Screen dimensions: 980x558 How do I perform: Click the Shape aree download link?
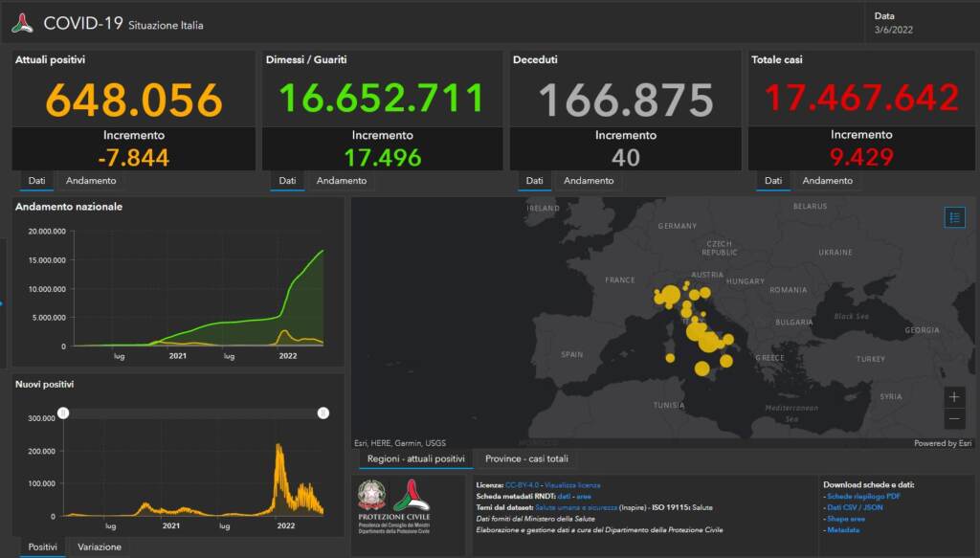pyautogui.click(x=847, y=519)
